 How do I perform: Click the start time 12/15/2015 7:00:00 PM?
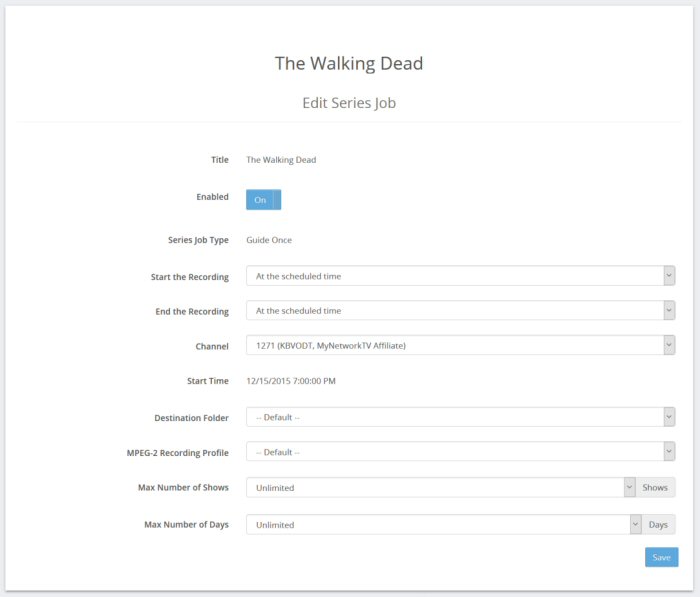click(x=291, y=381)
